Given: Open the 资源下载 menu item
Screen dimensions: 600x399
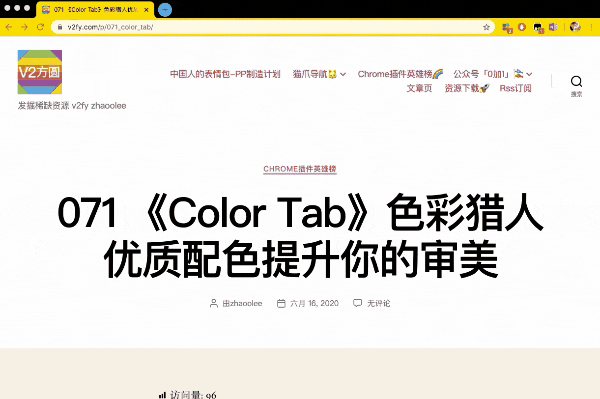Looking at the screenshot, I should pyautogui.click(x=467, y=88).
